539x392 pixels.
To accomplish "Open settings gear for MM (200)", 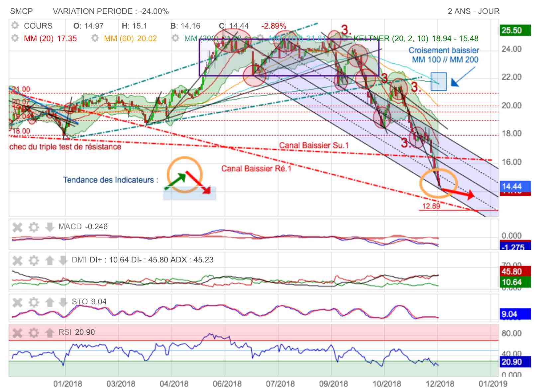I will point(175,38).
